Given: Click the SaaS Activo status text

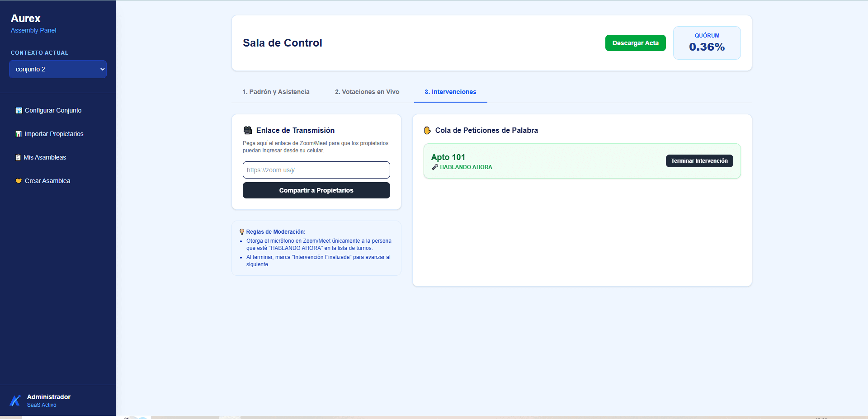Looking at the screenshot, I should coord(42,405).
